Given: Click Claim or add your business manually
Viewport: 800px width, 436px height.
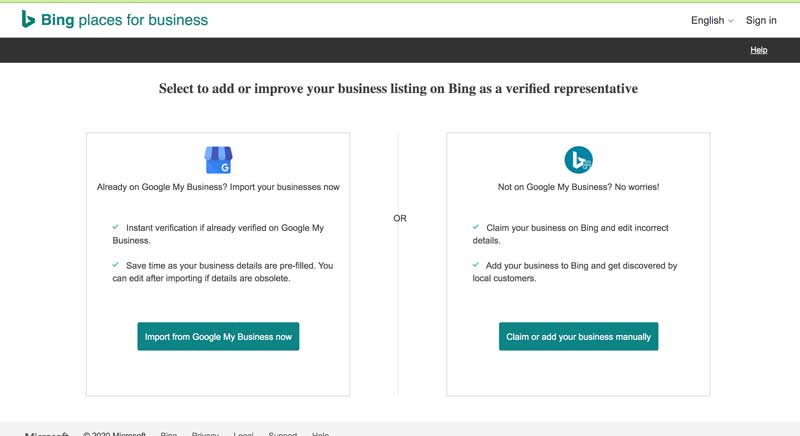Looking at the screenshot, I should [x=579, y=337].
